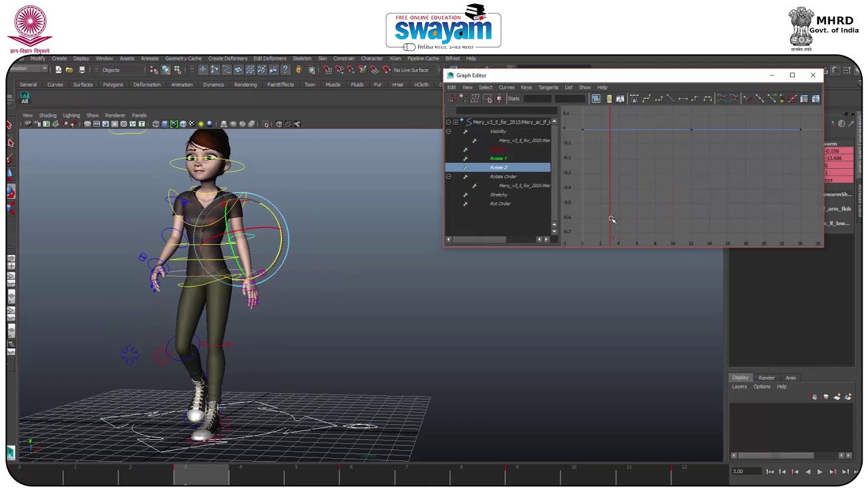This screenshot has width=868, height=488.
Task: Click the Plateau tangents icon in Graph Editor
Action: click(x=707, y=99)
